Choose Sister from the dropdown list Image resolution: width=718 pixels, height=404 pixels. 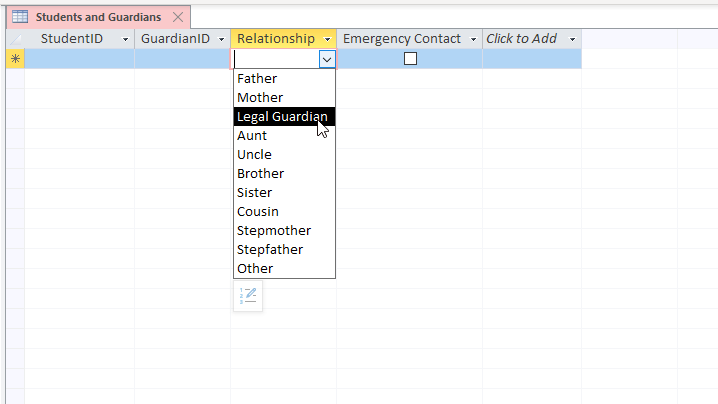pyautogui.click(x=284, y=192)
